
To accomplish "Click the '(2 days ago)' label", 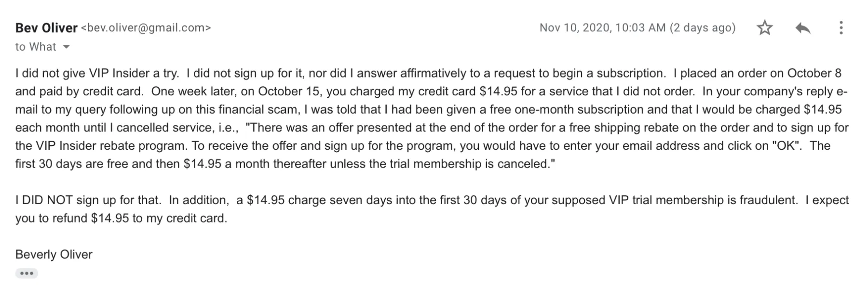I will [x=703, y=28].
